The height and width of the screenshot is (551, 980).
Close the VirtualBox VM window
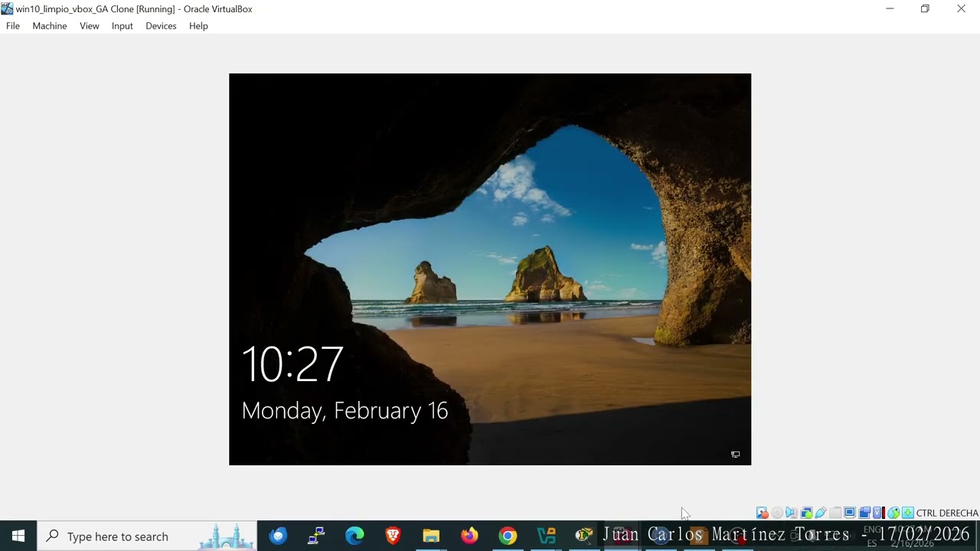point(961,8)
